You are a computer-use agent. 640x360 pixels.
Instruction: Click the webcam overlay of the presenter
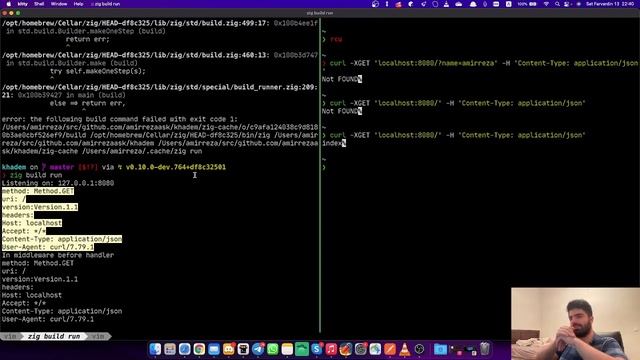pyautogui.click(x=575, y=324)
